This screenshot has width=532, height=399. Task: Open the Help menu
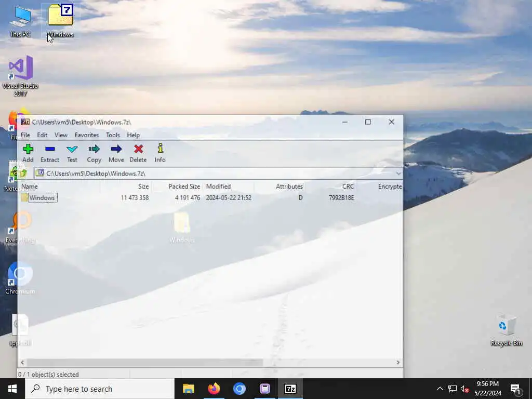point(134,135)
